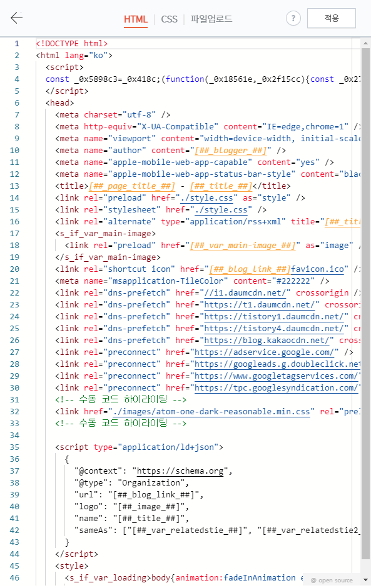
Task: Click the tpc.googlesyndication.com URL
Action: pyautogui.click(x=277, y=388)
